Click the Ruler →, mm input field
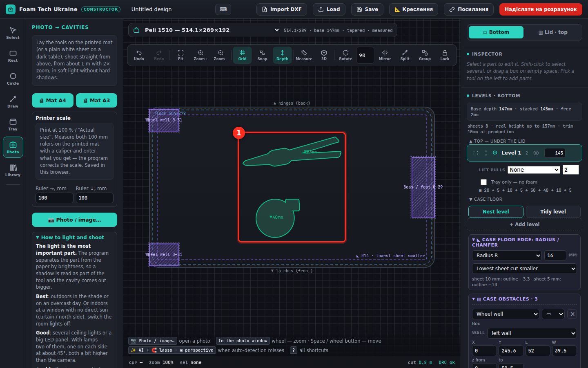 (54, 197)
